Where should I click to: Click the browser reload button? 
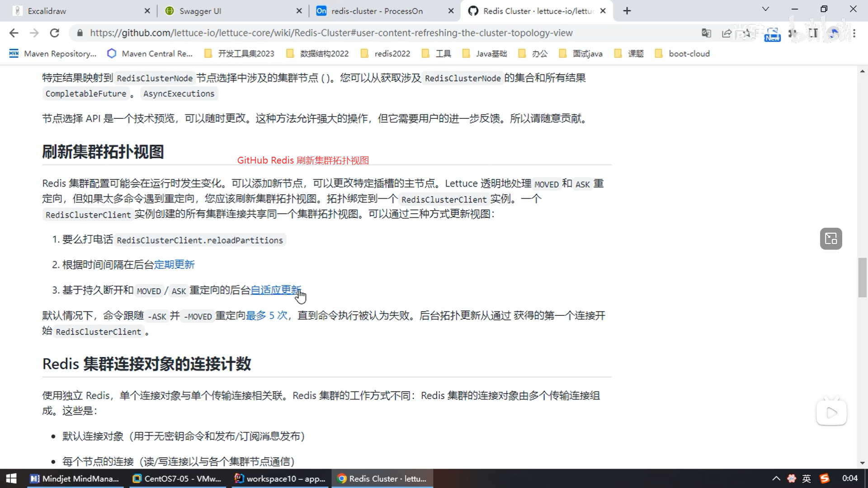[x=55, y=33]
